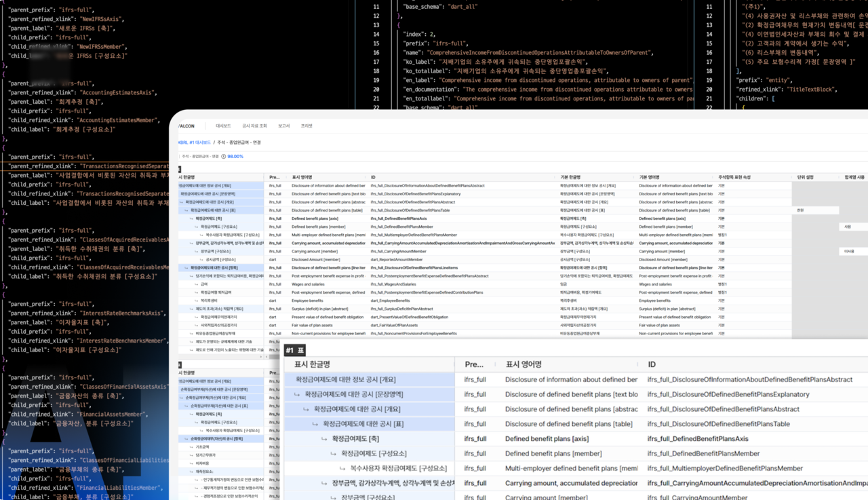Select the 당기근무원가 row in lower tree
The width and height of the screenshot is (868, 500).
click(221, 455)
